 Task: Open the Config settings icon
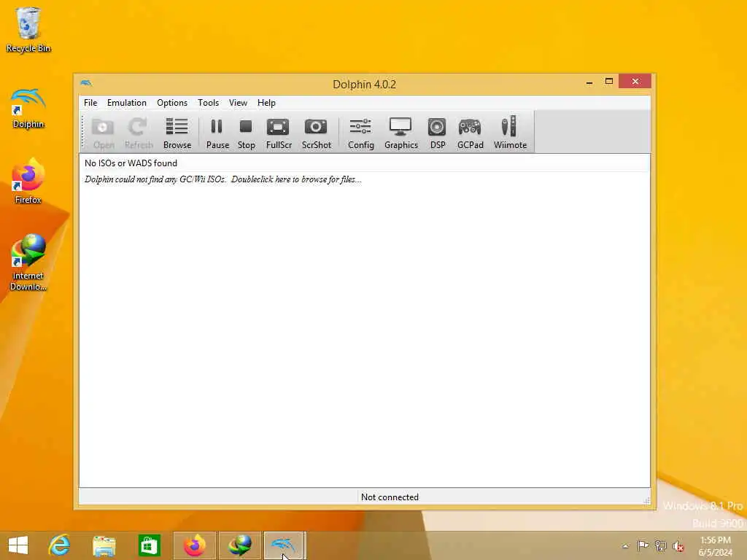360,133
